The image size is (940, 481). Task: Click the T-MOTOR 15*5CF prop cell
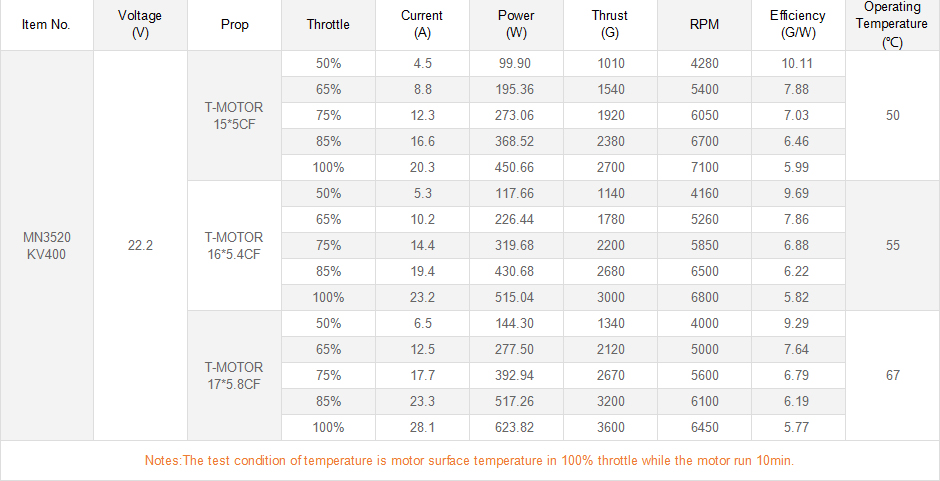[234, 115]
